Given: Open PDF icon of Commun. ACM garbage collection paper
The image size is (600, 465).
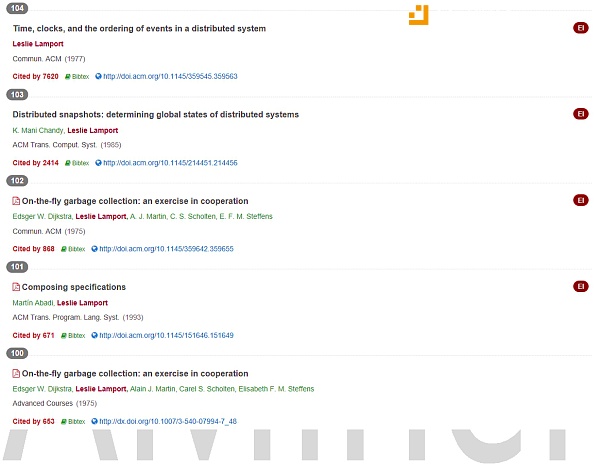Looking at the screenshot, I should coord(16,201).
